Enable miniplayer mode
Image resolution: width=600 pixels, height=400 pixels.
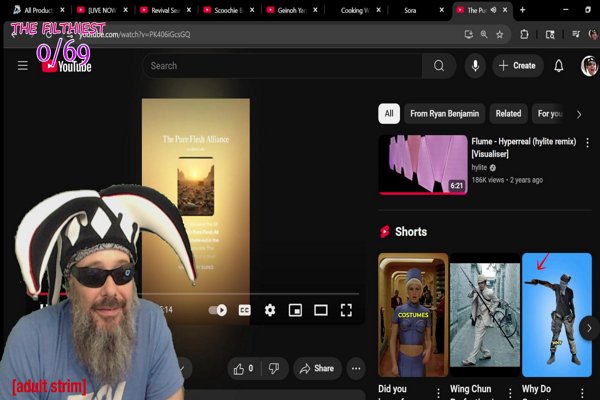[x=295, y=310]
